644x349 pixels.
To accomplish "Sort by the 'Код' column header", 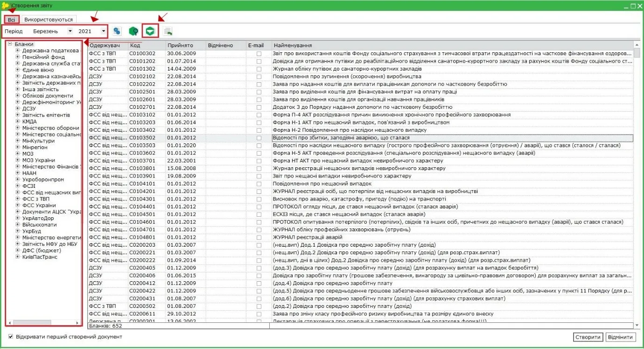I will (147, 45).
